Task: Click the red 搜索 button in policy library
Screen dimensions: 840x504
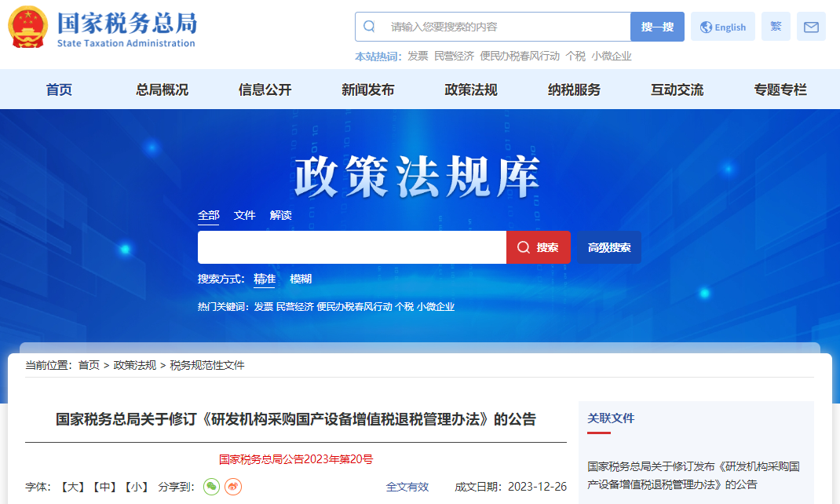Action: pos(539,247)
